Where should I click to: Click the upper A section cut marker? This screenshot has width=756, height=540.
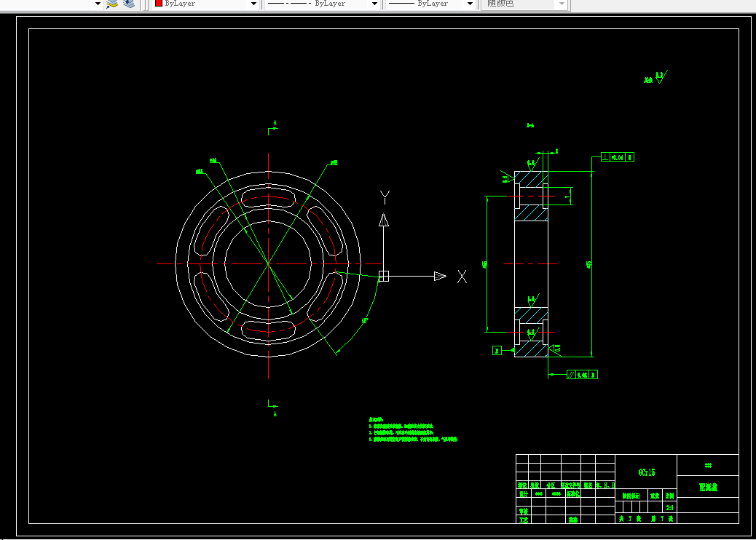point(273,127)
